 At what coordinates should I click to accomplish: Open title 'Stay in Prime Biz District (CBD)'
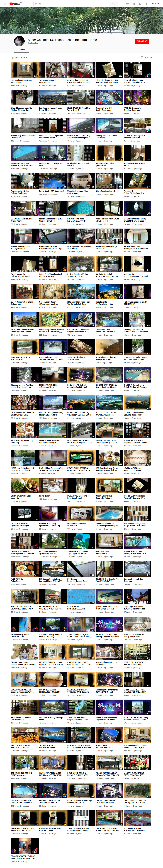coord(79,81)
